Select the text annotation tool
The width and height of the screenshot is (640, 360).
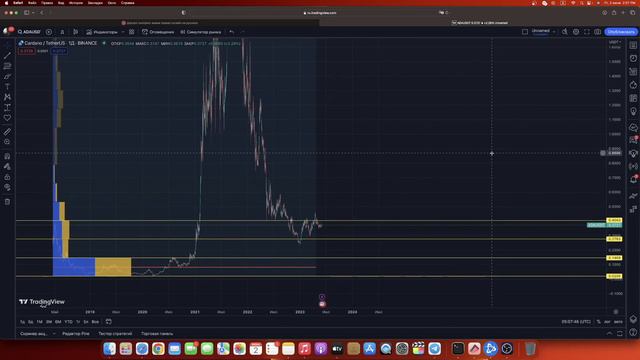click(7, 87)
